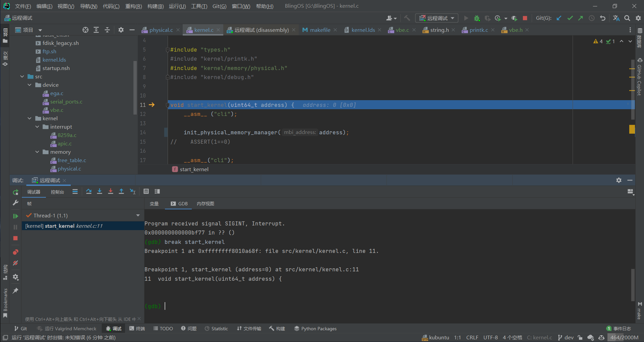Viewport: 644px width, 342px height.
Task: Open the 内存视图 debugger tab
Action: point(205,204)
